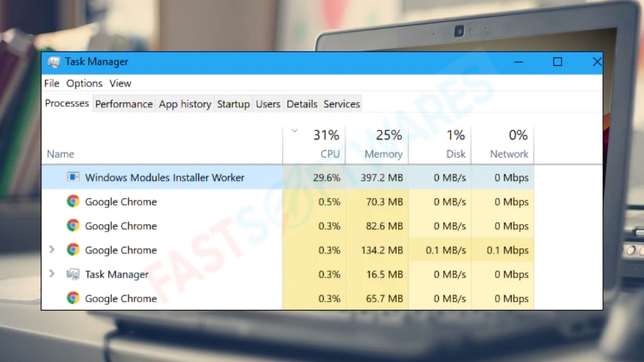Image resolution: width=644 pixels, height=362 pixels.
Task: Click the 29.6% CPU value
Action: click(x=327, y=177)
